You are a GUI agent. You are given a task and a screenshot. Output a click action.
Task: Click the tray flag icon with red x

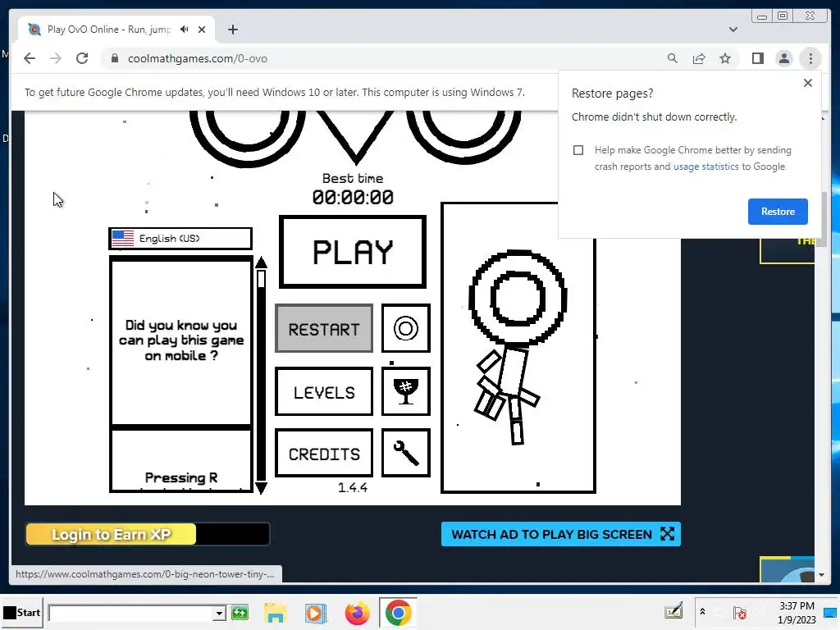tap(740, 613)
